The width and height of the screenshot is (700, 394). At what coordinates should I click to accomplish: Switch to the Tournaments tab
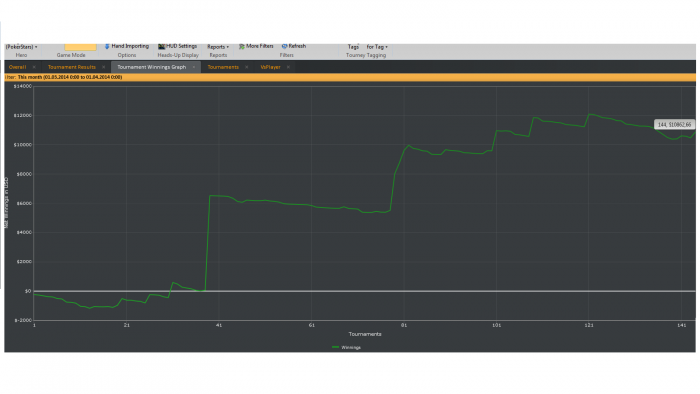(223, 67)
